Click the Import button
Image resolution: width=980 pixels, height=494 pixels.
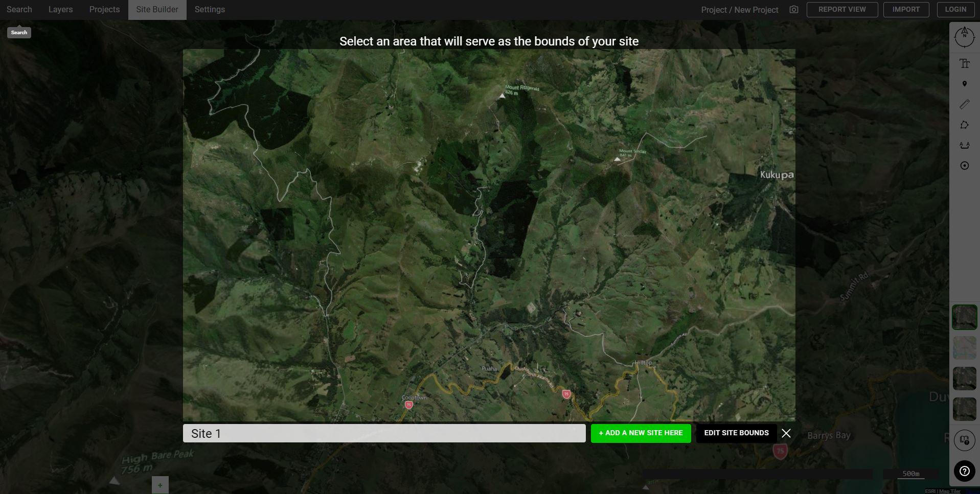906,10
